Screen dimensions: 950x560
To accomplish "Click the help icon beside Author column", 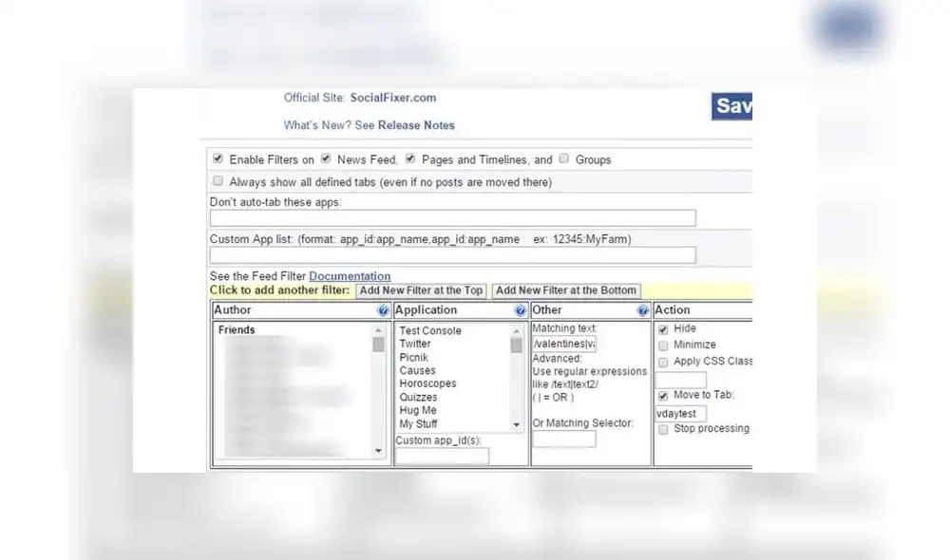I will click(384, 309).
